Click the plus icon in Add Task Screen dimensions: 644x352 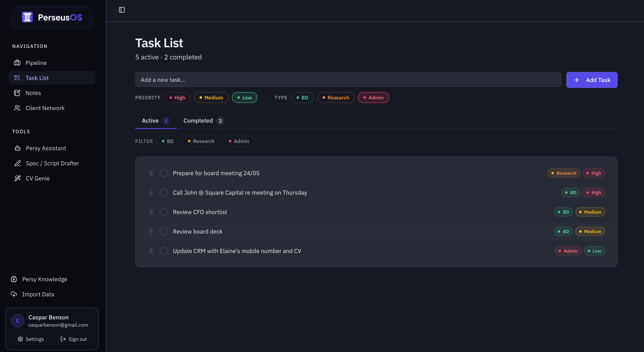pyautogui.click(x=577, y=80)
